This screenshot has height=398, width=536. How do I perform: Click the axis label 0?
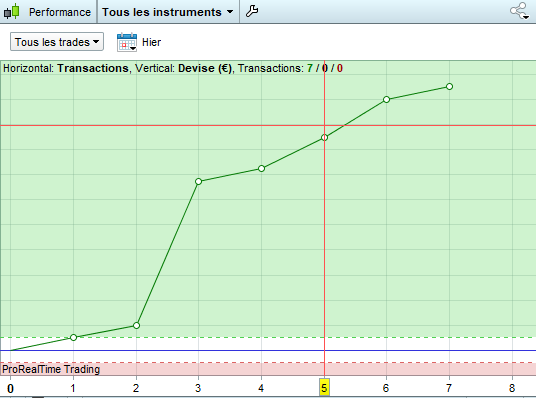pos(11,388)
